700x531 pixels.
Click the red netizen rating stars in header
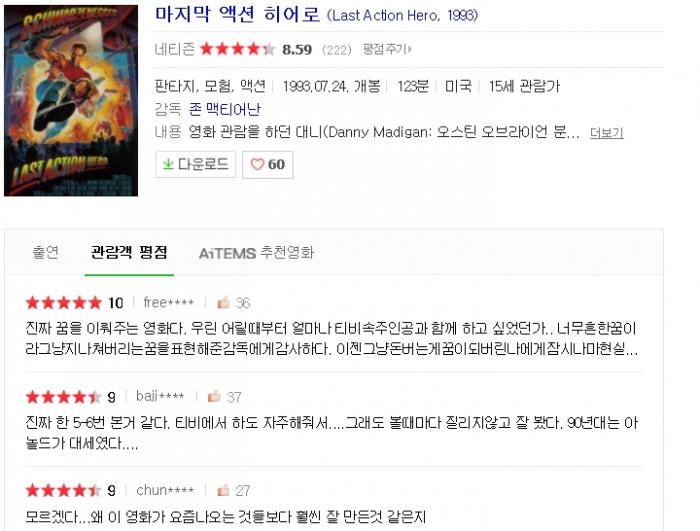click(237, 49)
